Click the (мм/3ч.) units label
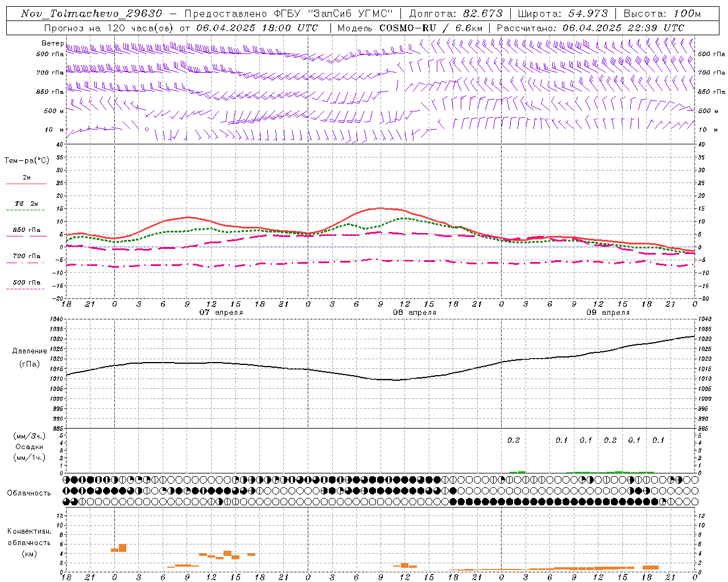This screenshot has height=582, width=728. point(30,436)
